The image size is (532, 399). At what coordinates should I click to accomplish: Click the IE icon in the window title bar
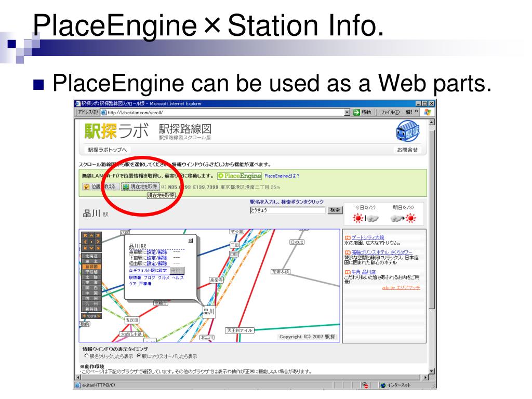pos(78,103)
